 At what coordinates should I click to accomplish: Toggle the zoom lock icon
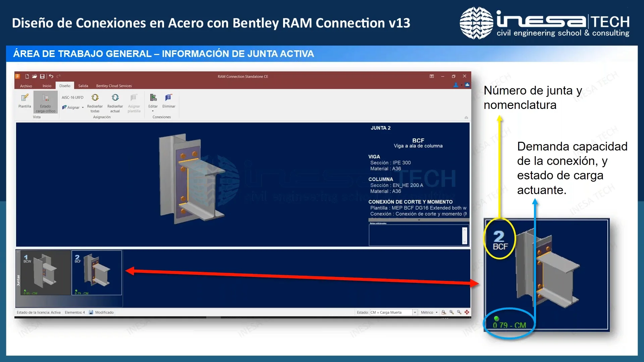pyautogui.click(x=443, y=312)
